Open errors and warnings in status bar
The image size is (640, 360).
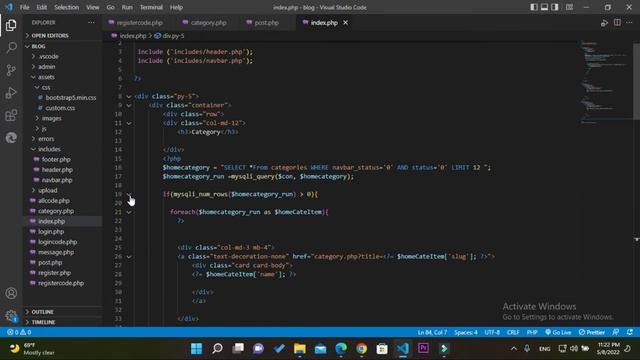(19, 332)
